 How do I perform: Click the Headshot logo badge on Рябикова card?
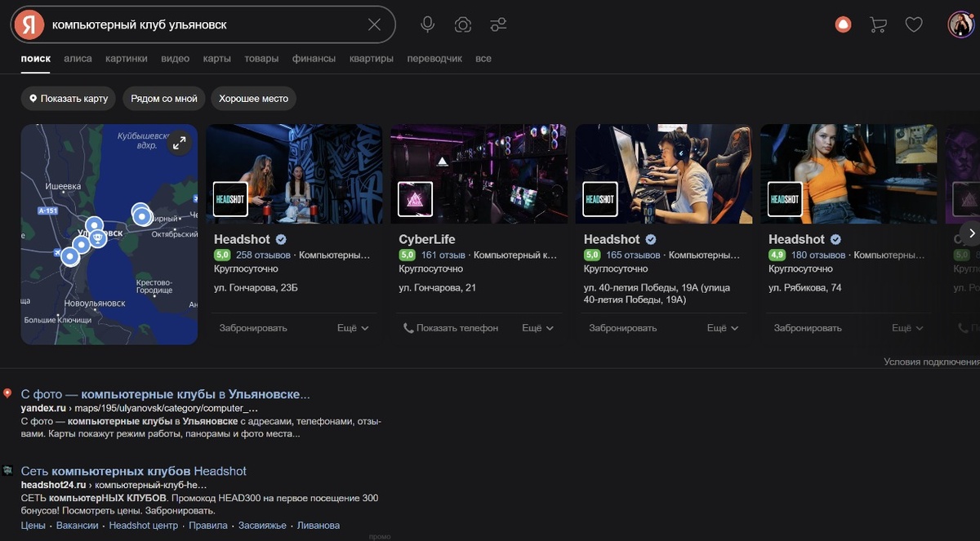[785, 199]
